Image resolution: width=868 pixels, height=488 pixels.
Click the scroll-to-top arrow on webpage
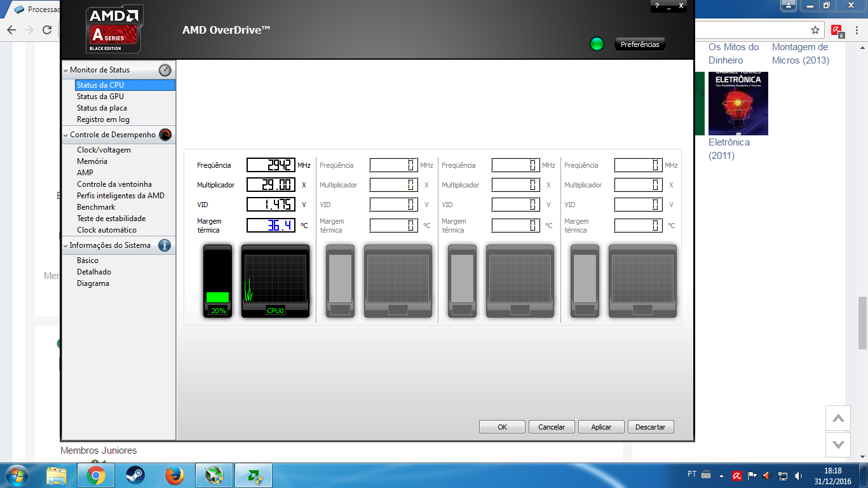(838, 418)
